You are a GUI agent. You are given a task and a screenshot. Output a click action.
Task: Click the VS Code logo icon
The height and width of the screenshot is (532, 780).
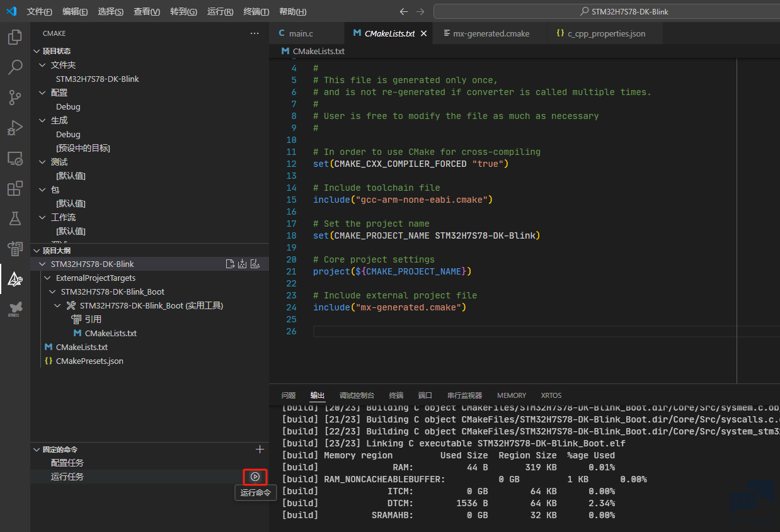coord(11,11)
